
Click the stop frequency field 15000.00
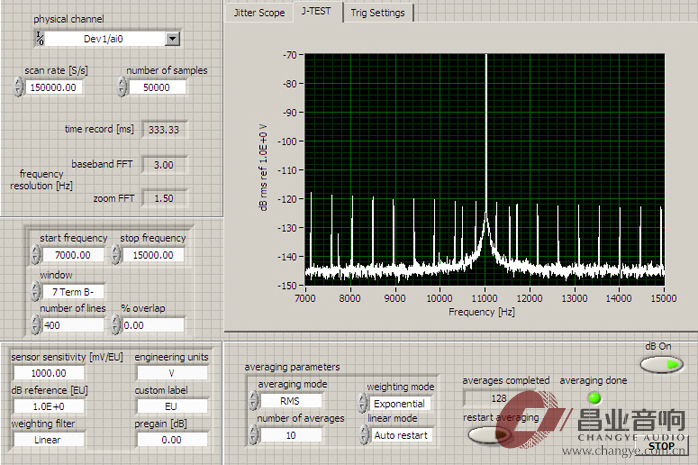(x=153, y=255)
